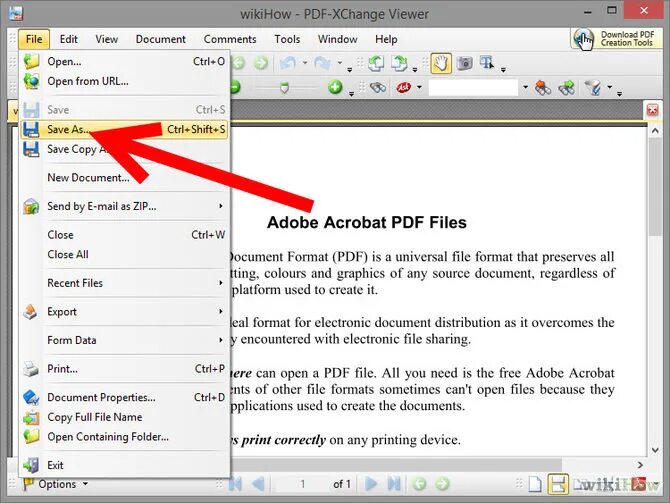Screen dimensions: 670x503
Task: Choose Open Containing Folder... entry
Action: click(x=124, y=437)
